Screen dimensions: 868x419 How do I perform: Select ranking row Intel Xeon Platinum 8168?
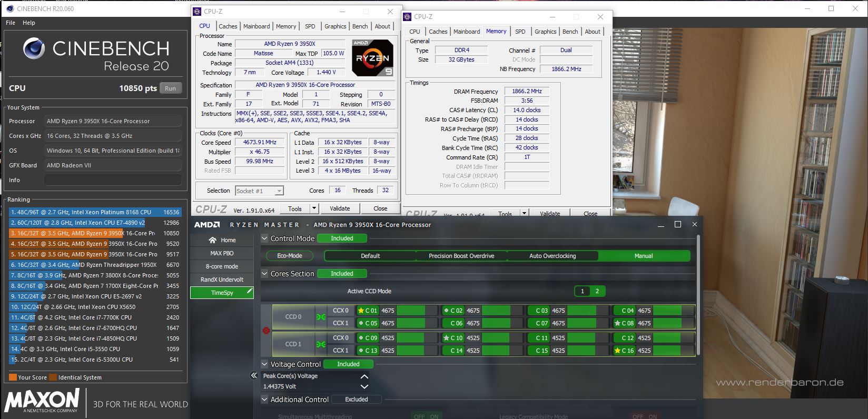[95, 212]
